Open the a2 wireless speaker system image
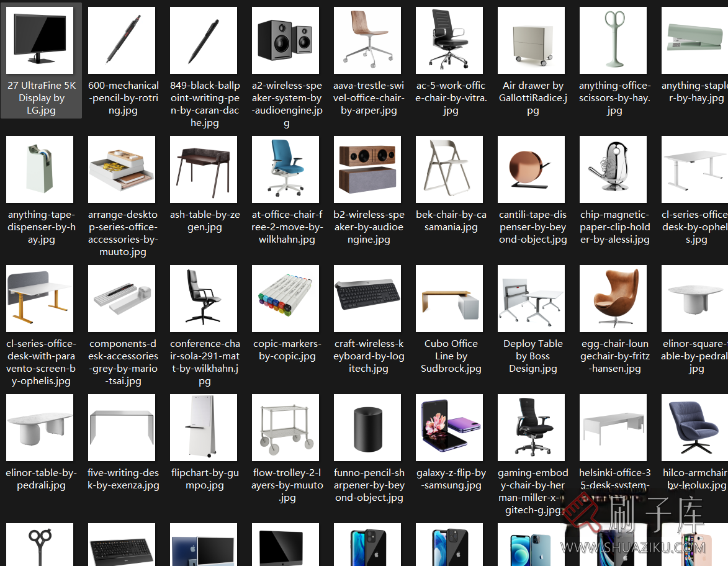 [x=286, y=41]
